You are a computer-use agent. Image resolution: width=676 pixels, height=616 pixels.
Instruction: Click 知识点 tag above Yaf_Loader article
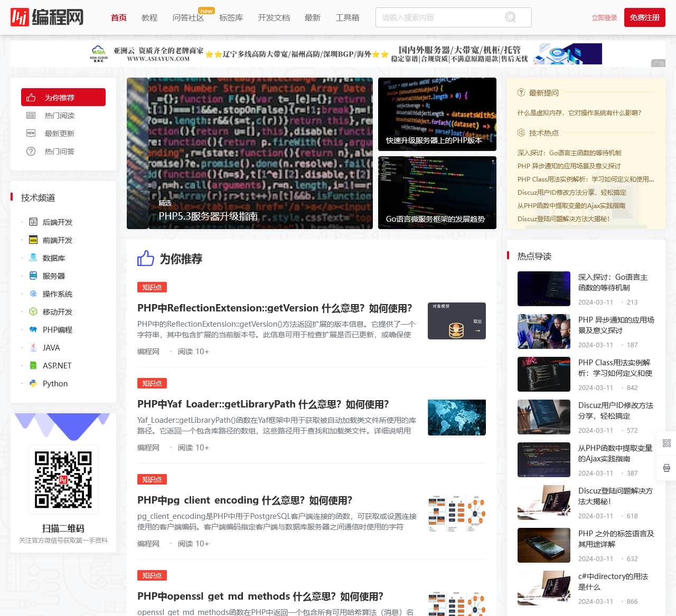[152, 383]
